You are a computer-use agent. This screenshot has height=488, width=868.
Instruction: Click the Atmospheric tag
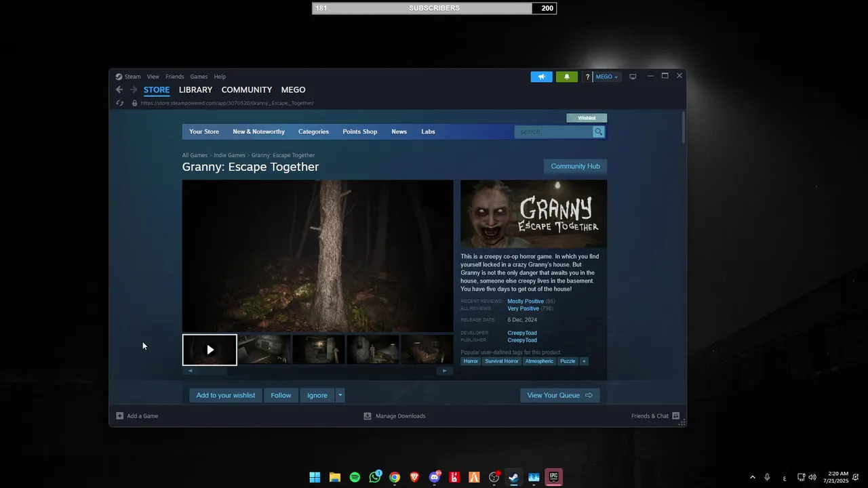pos(539,361)
